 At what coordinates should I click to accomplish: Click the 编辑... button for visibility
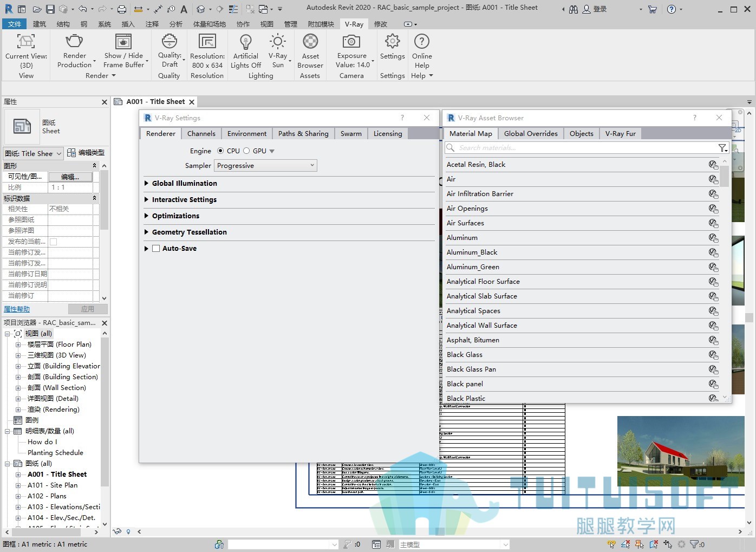tap(70, 177)
